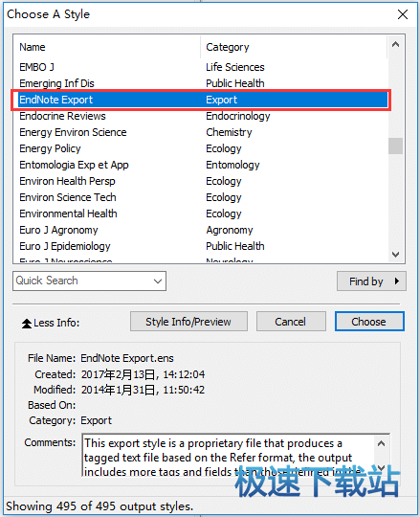Open the Find by menu
The height and width of the screenshot is (517, 420).
click(371, 281)
